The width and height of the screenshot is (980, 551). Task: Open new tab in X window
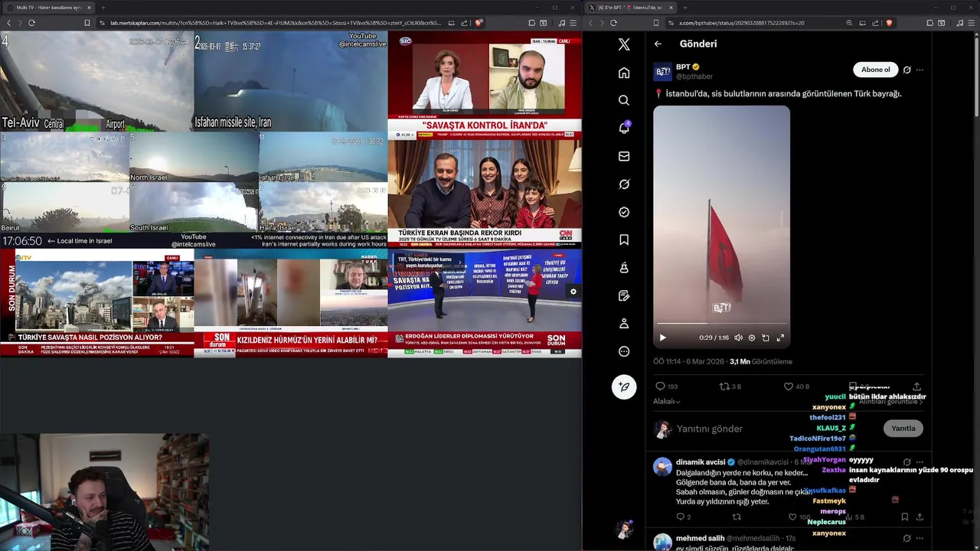tap(684, 8)
